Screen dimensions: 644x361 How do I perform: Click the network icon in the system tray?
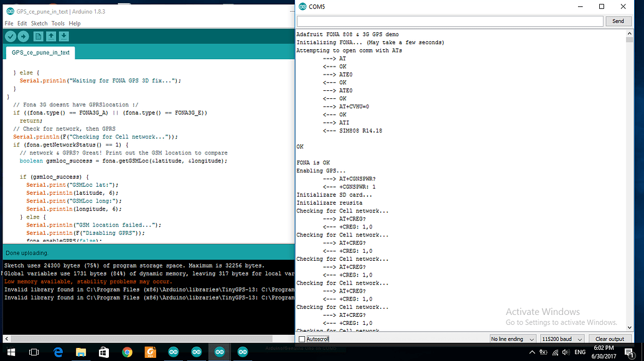click(x=555, y=352)
